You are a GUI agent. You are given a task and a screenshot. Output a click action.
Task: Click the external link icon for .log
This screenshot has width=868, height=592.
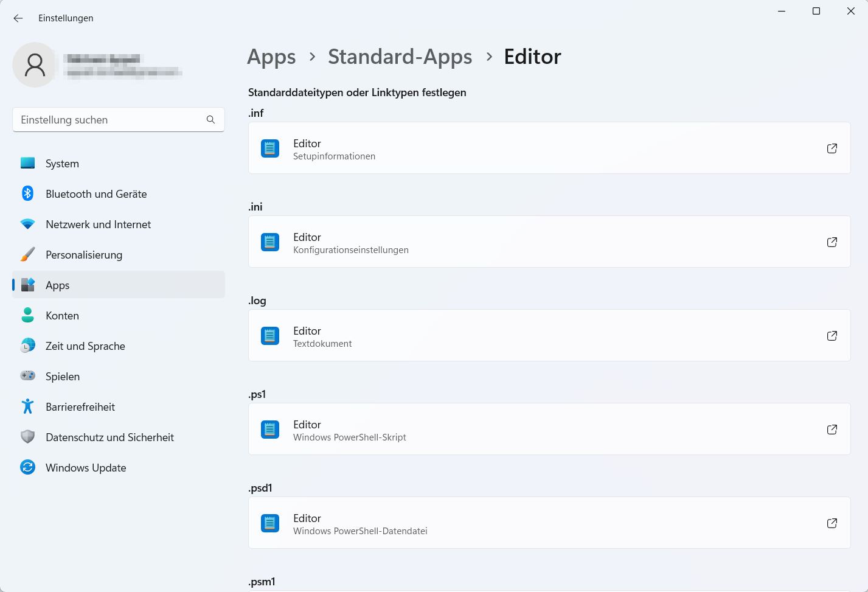click(832, 336)
